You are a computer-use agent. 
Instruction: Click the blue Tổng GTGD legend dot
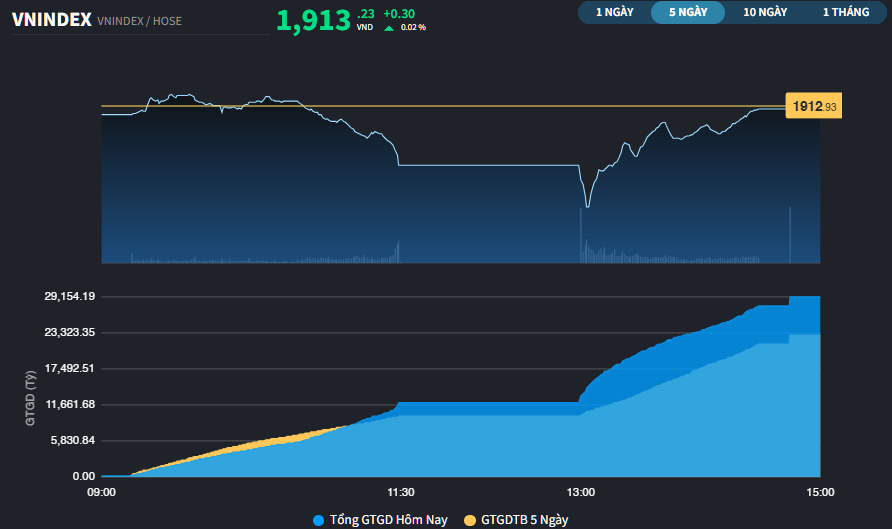pyautogui.click(x=319, y=520)
